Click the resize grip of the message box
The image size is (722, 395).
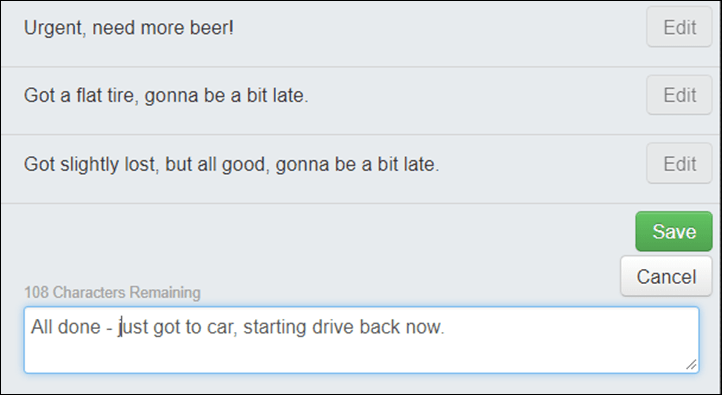click(691, 365)
